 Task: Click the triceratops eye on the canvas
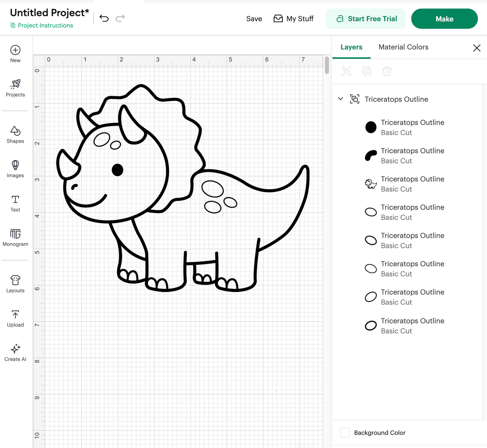coord(117,170)
